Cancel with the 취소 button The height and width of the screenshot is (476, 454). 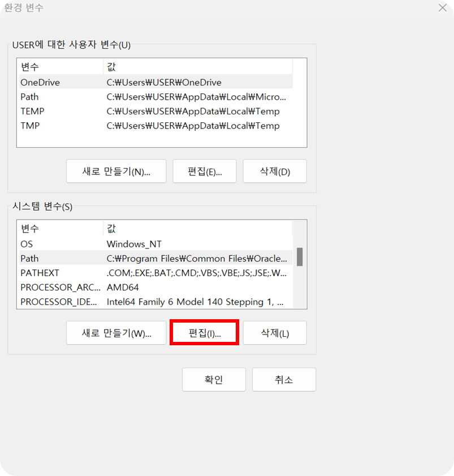click(284, 379)
